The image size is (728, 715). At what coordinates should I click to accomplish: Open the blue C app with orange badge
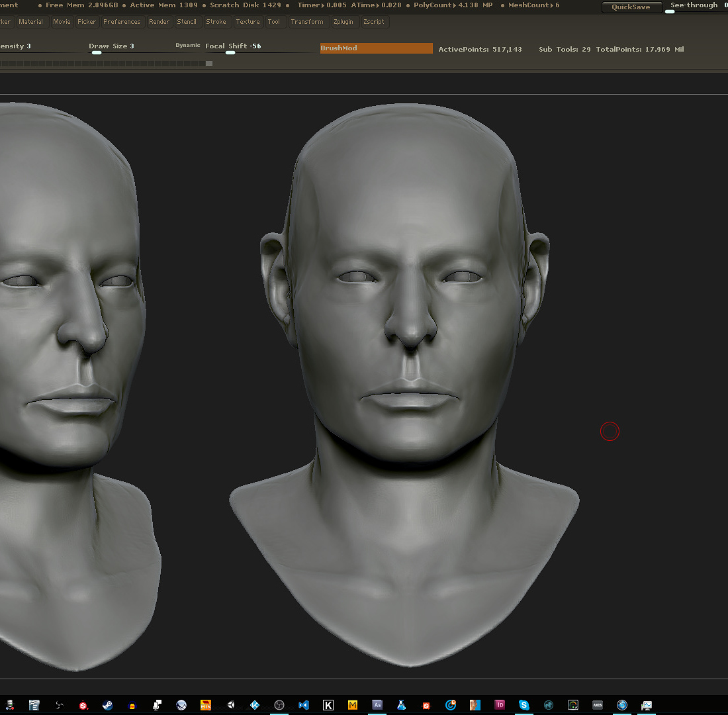tap(450, 705)
